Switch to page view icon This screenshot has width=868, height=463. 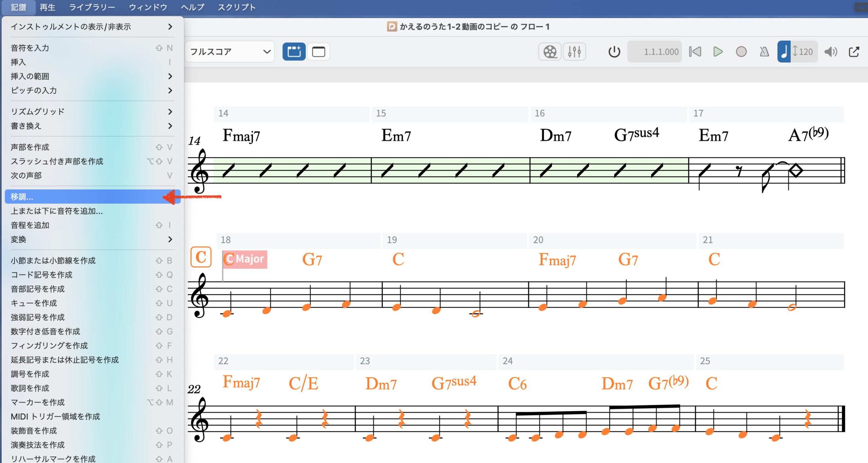pyautogui.click(x=318, y=52)
